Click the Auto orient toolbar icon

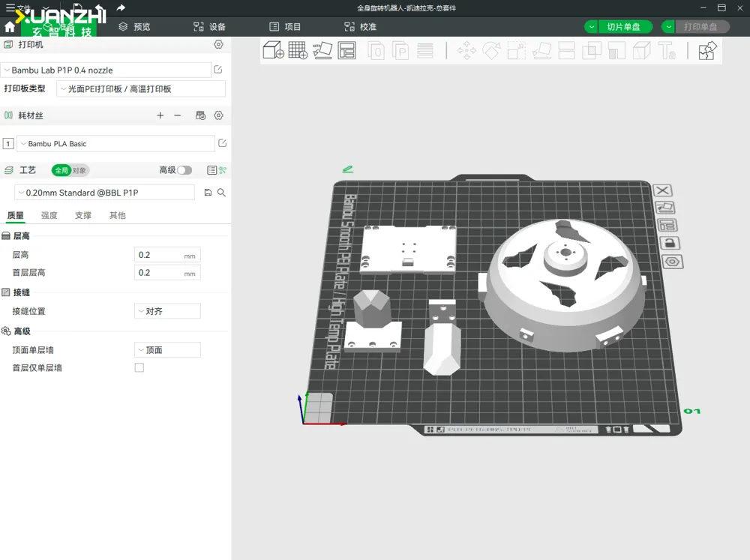[x=322, y=51]
